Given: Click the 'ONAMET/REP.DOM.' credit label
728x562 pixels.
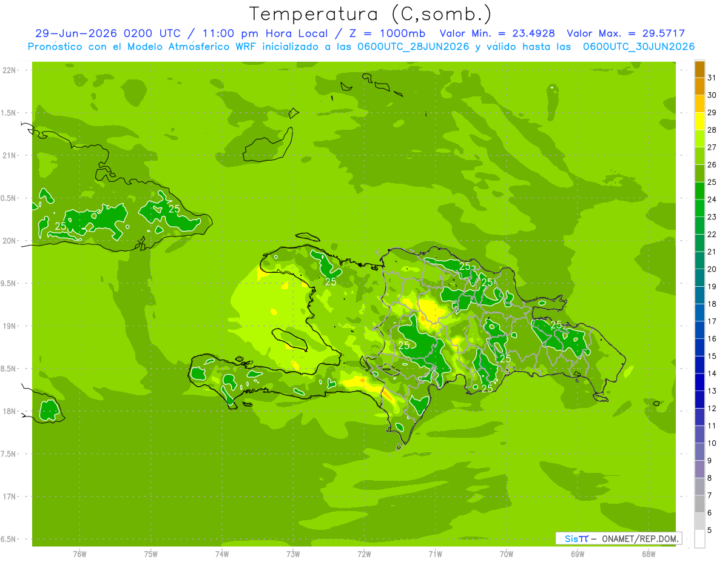Looking at the screenshot, I should pyautogui.click(x=641, y=538).
